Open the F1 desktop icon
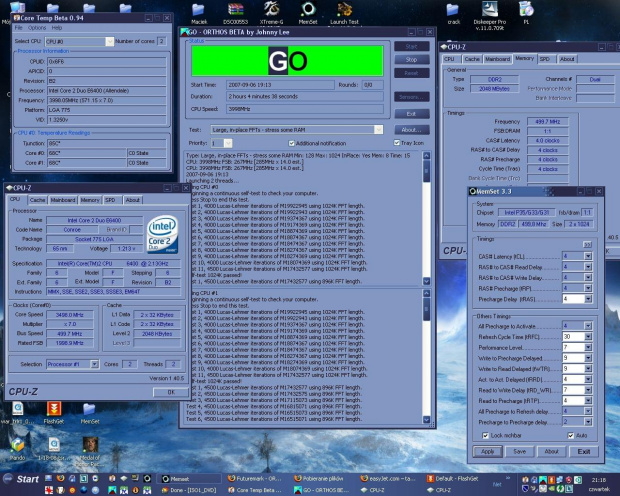The image size is (620, 496). coord(526,13)
